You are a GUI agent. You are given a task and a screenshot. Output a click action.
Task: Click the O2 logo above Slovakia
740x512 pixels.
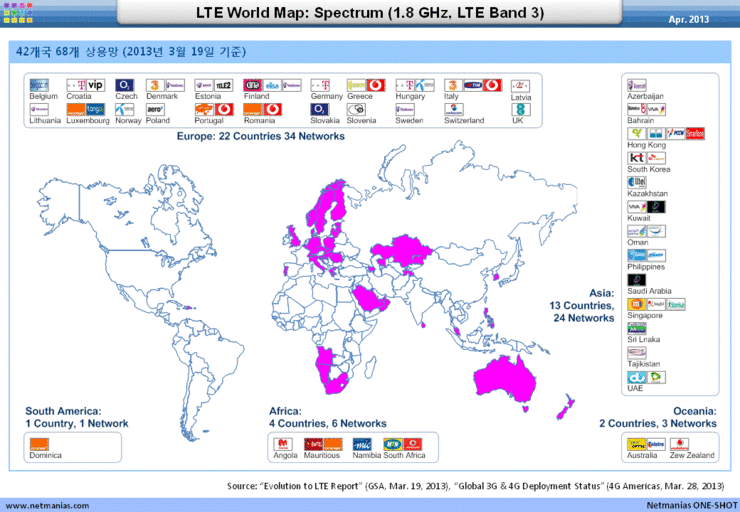[320, 109]
